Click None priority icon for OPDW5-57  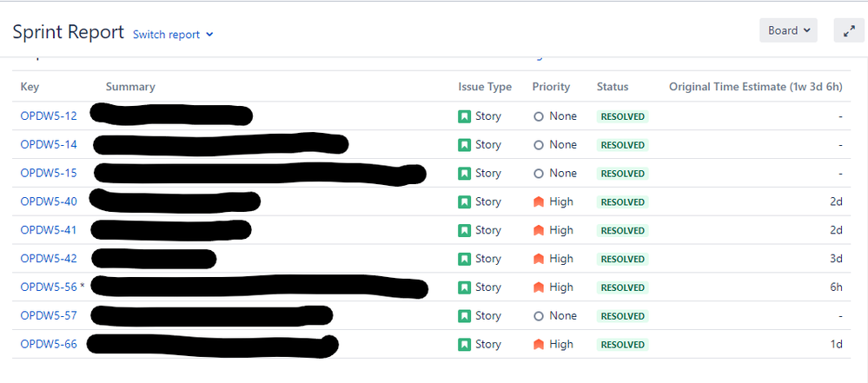click(x=539, y=316)
